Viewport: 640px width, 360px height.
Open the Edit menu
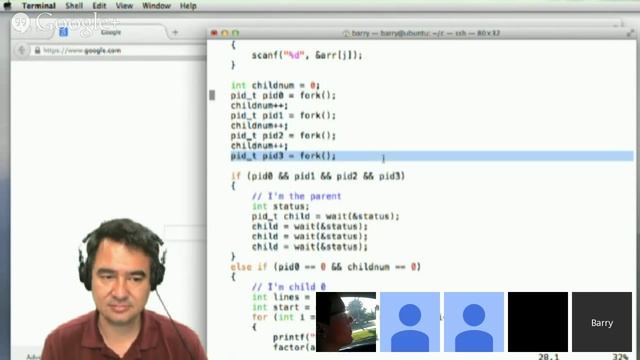(x=99, y=6)
